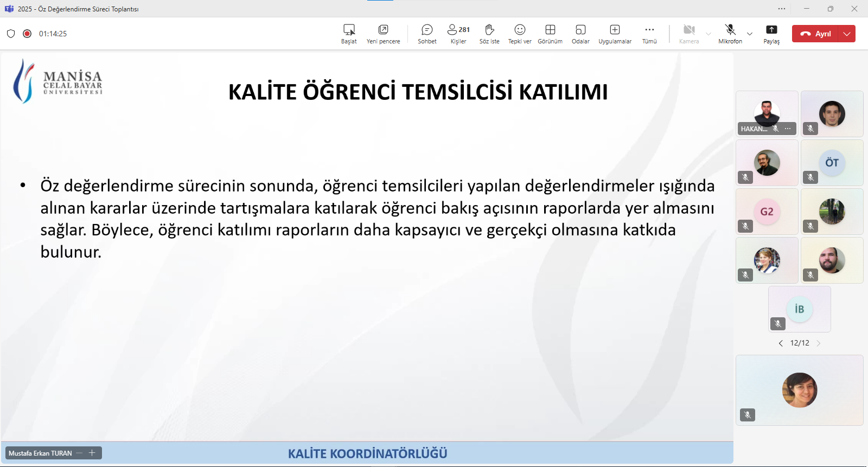The image size is (868, 467).
Task: Open in Yeni pencere
Action: pyautogui.click(x=383, y=34)
